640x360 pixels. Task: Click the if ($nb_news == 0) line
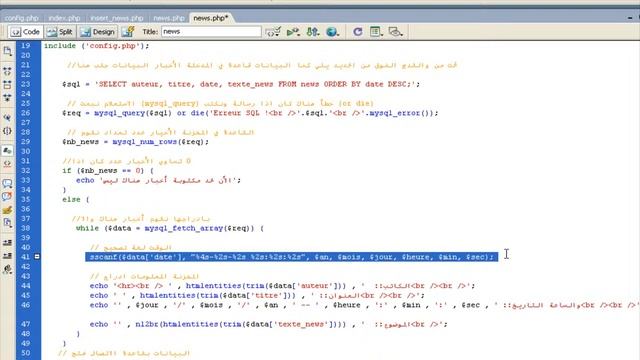(108, 171)
